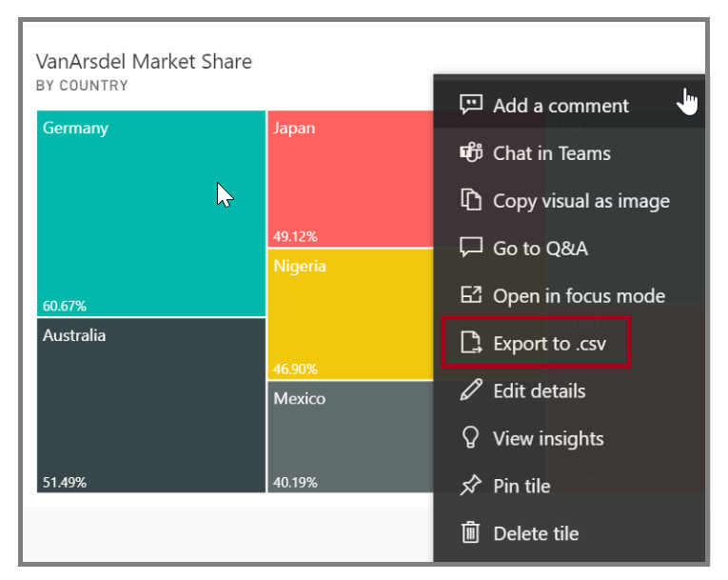Click the Japan country label
728x580 pixels.
tap(294, 129)
